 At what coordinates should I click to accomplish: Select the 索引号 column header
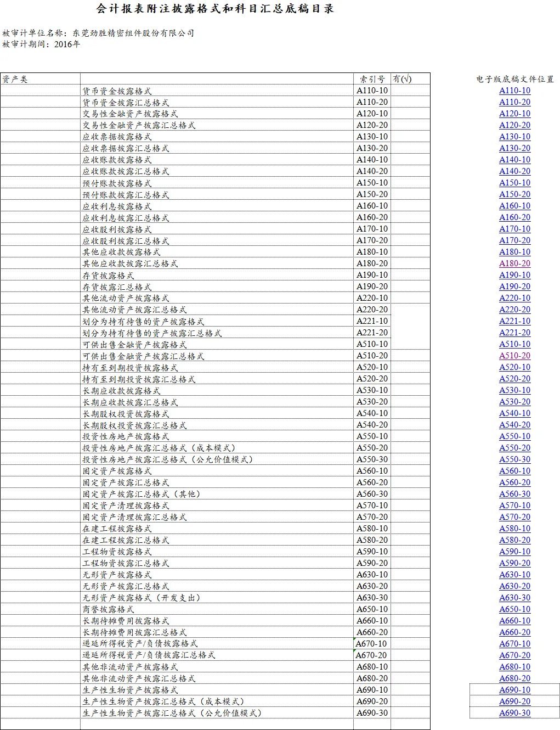pyautogui.click(x=372, y=79)
